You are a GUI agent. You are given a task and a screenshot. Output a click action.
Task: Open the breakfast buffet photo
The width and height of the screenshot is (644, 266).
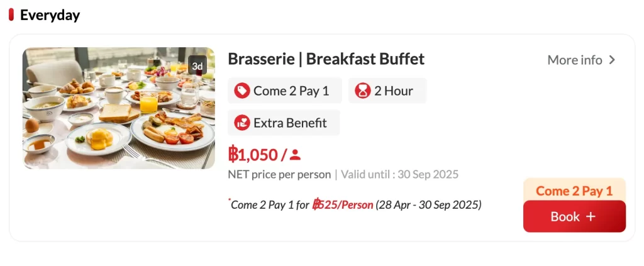(118, 108)
